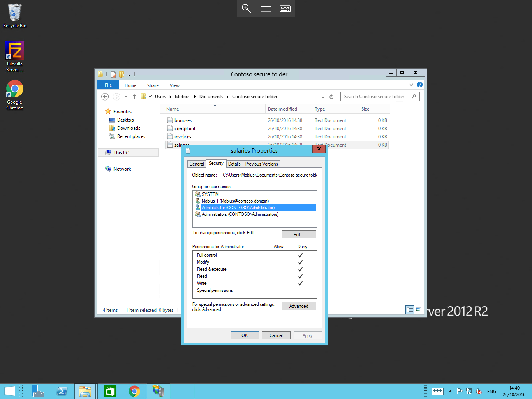This screenshot has width=532, height=399.
Task: Open address bar history dropdown
Action: (323, 97)
